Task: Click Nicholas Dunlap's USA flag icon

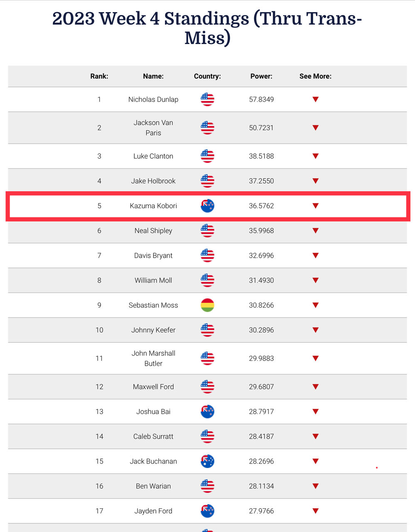Action: click(207, 99)
